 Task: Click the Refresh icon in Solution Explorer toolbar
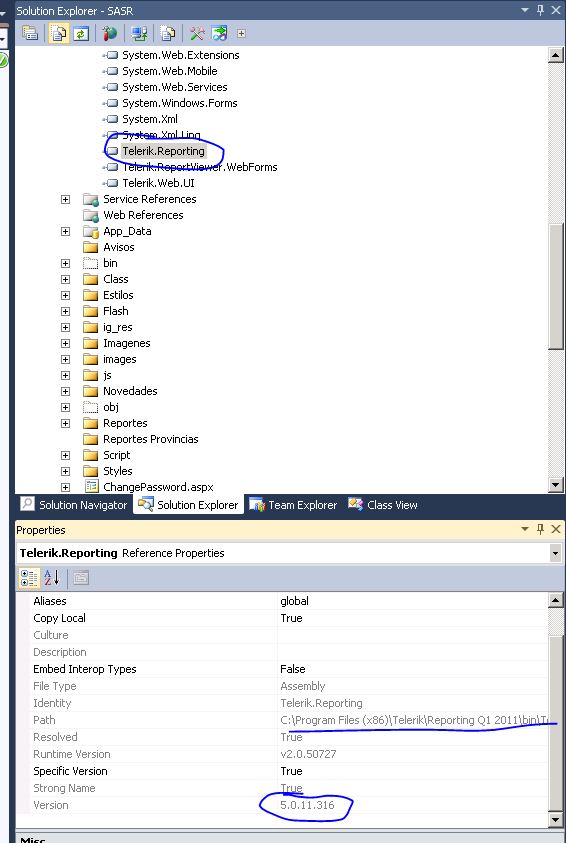tap(81, 33)
